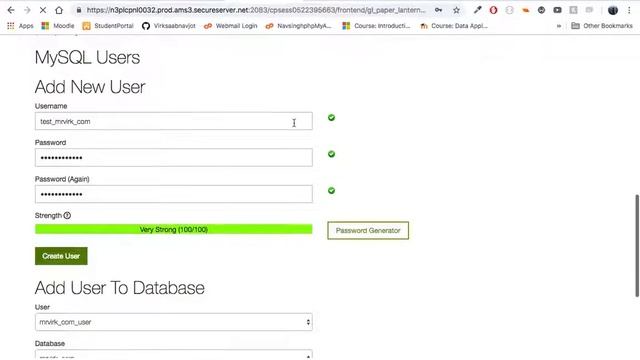Screen dimensions: 640x360
Task: Click the browser forward arrow
Action: (27, 10)
